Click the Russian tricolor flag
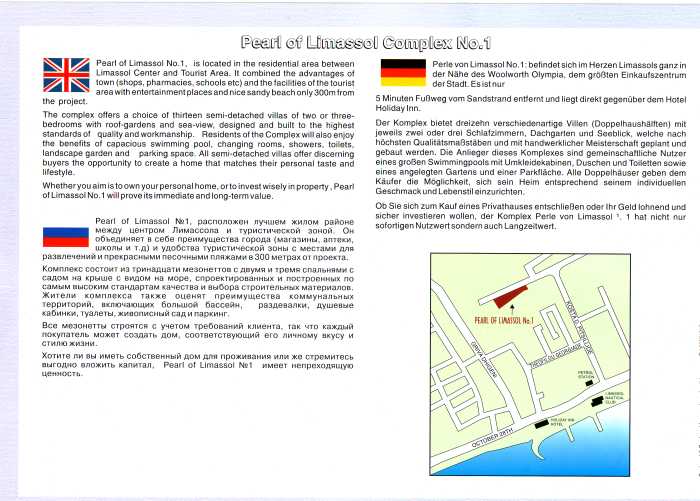 [x=66, y=237]
